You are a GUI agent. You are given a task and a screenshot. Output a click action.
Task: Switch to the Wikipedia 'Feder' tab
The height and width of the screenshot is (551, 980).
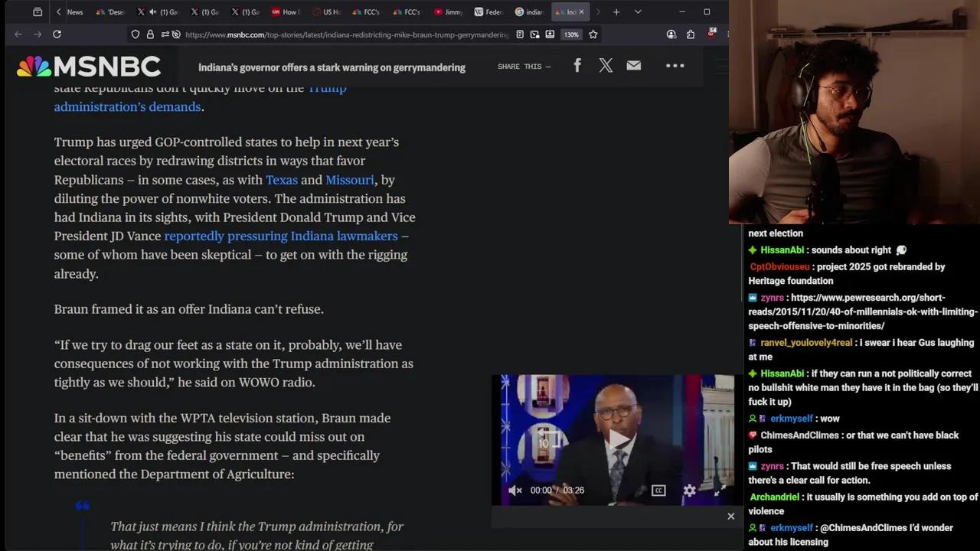pos(488,12)
